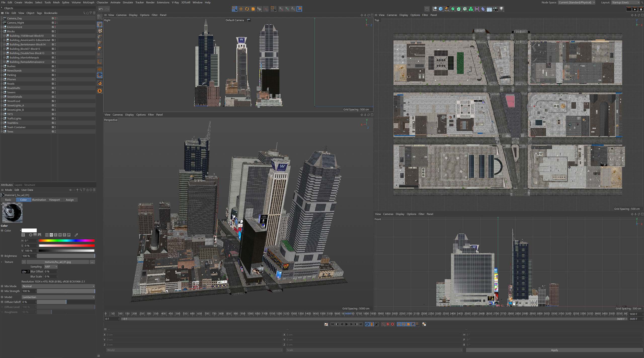Screen dimensions: 644x358
Task: Click the Undo arrow icon
Action: [x=101, y=9]
